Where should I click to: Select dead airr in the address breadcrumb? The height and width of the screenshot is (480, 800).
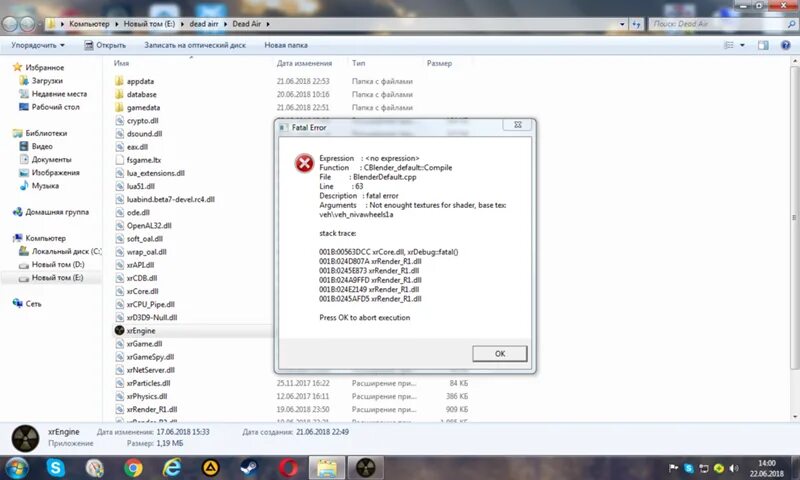pos(204,24)
